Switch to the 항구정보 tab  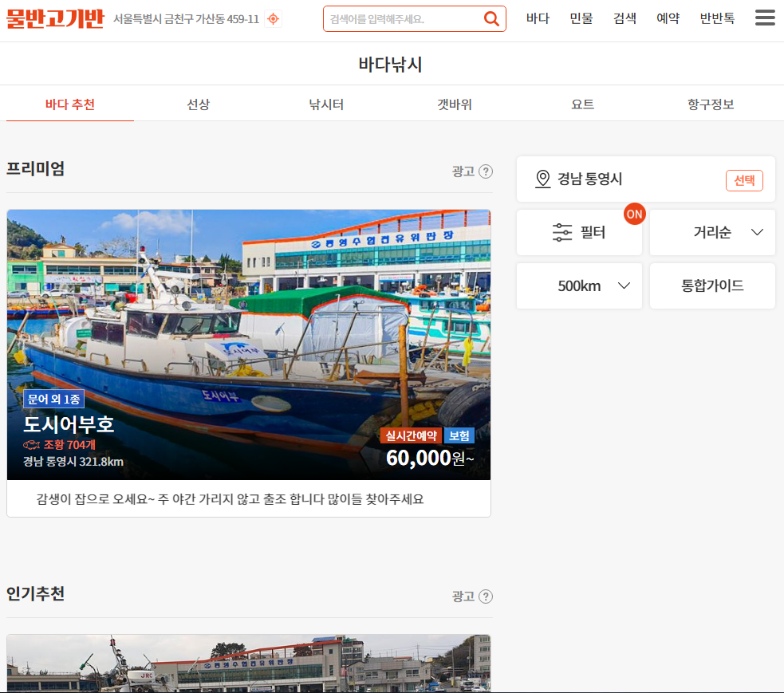[x=711, y=104]
